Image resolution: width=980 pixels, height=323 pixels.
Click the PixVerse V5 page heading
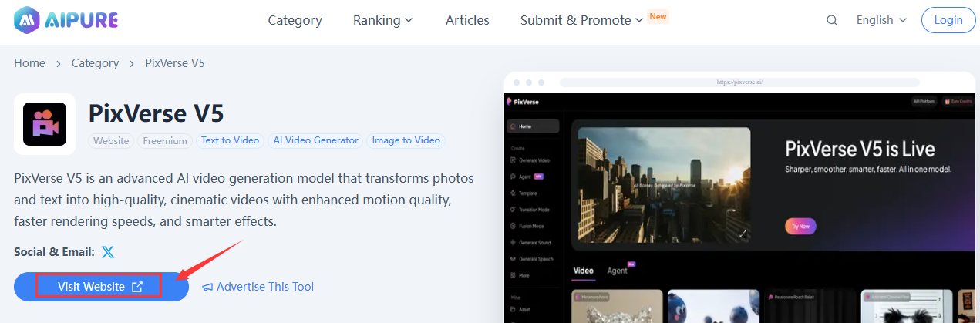(x=157, y=113)
